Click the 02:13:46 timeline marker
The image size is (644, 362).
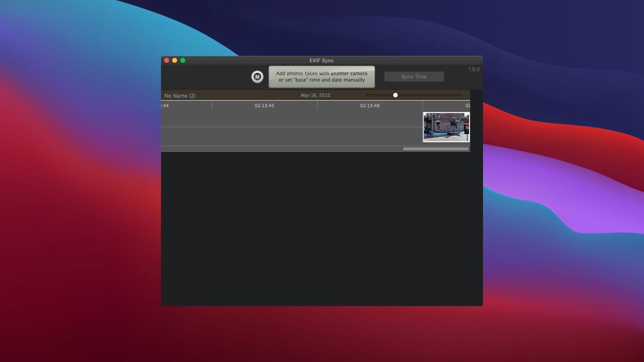(x=369, y=106)
